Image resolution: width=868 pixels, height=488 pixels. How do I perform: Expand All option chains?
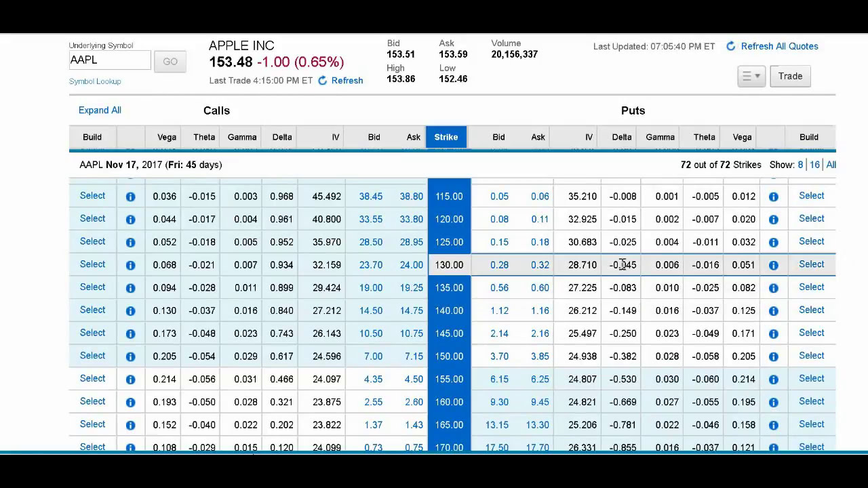click(100, 110)
